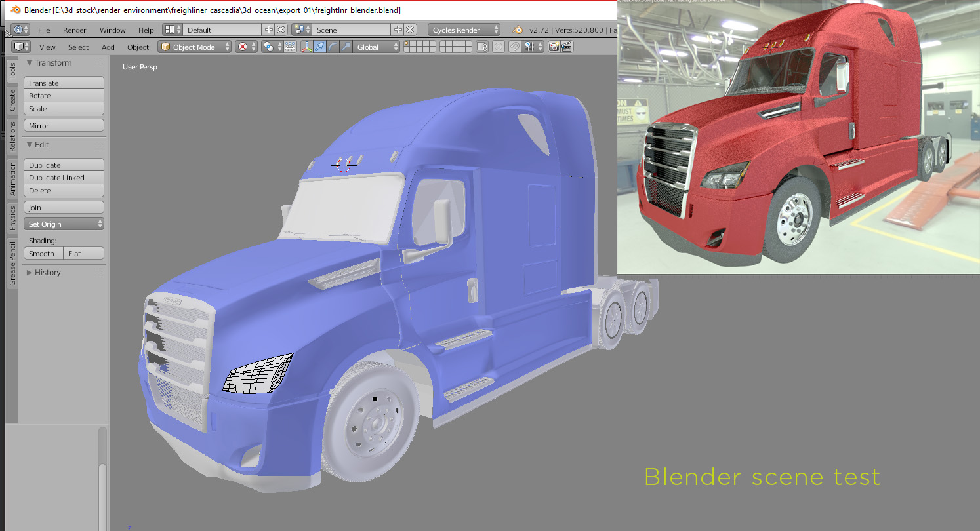Open the View menu in 3D header
The image size is (980, 531).
coord(47,47)
